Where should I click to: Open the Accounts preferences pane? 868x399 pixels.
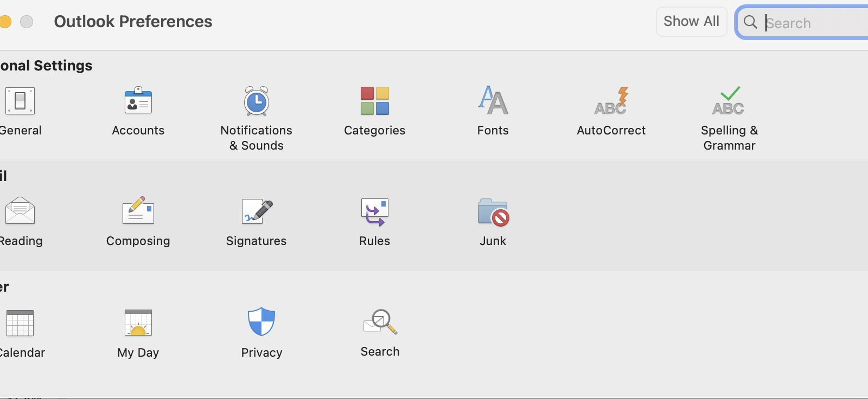pos(138,102)
